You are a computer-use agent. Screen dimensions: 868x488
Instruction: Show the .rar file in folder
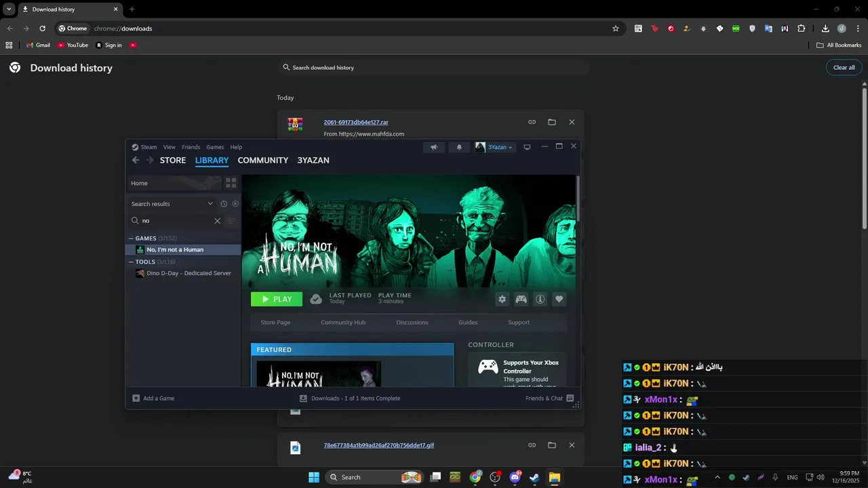coord(552,122)
